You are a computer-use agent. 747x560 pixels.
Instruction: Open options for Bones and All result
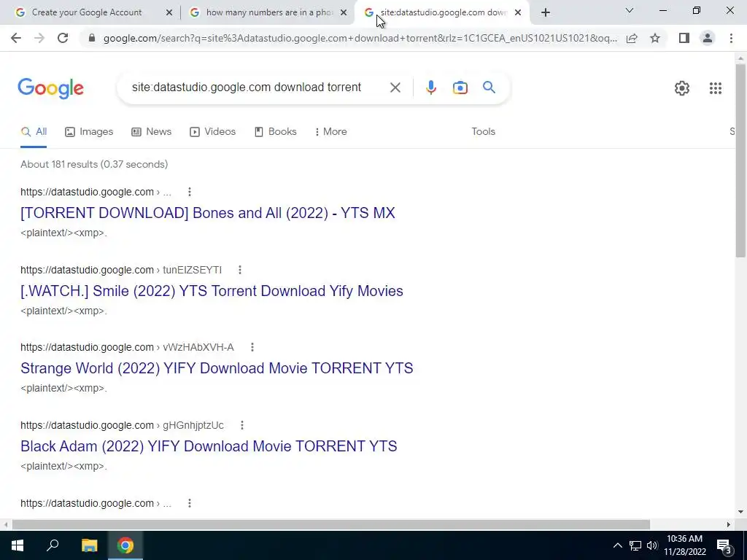pos(190,192)
